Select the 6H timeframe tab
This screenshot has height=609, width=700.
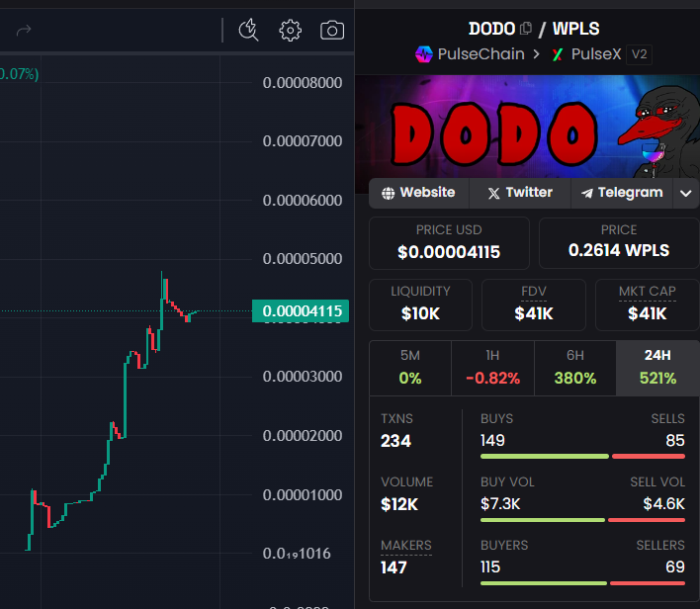click(x=575, y=368)
